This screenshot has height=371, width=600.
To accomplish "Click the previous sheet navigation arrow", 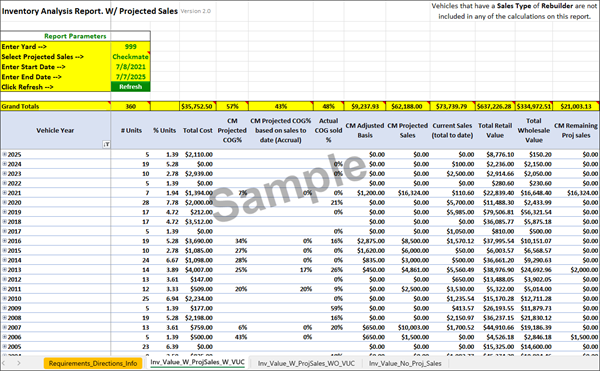I will pos(4,363).
